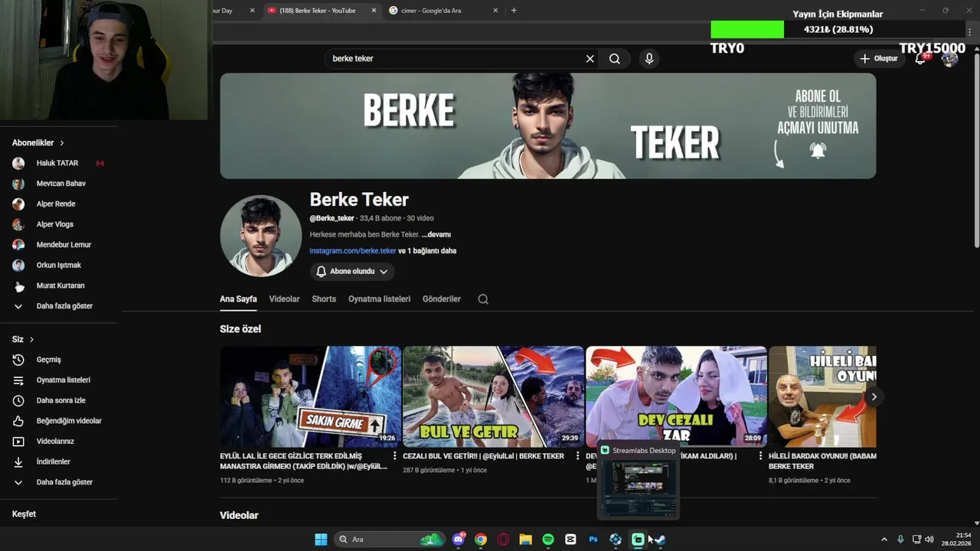Click the Streamlabs Desktop icon in the taskbar
The image size is (980, 551).
(x=638, y=540)
